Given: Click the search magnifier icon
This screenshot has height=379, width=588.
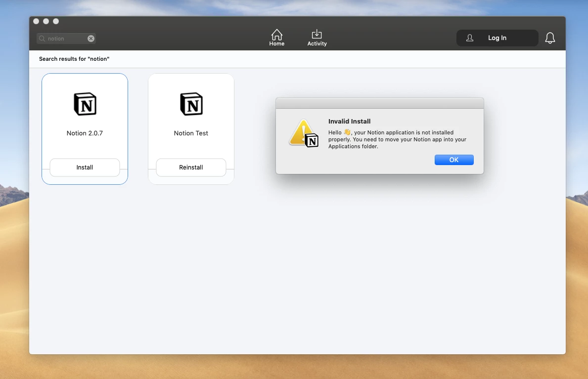Looking at the screenshot, I should point(42,38).
